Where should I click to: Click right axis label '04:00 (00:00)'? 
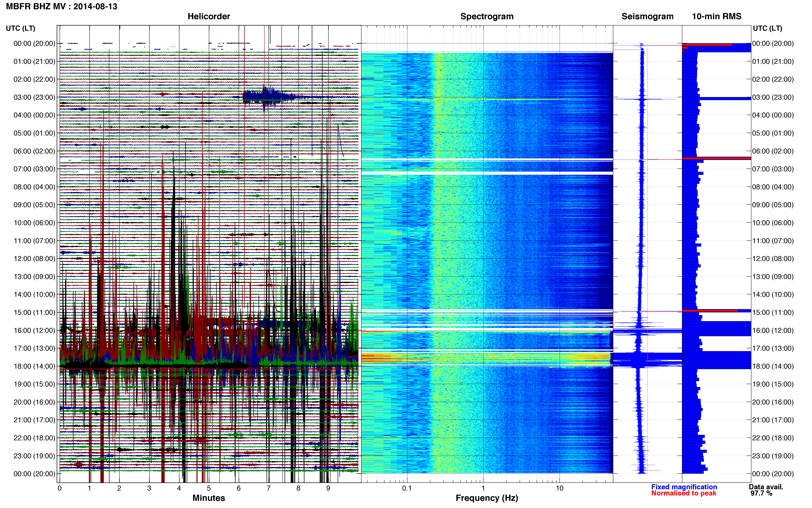[773, 115]
